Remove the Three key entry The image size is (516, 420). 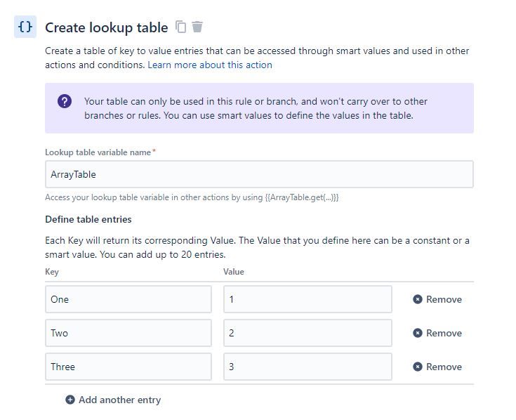pos(444,367)
